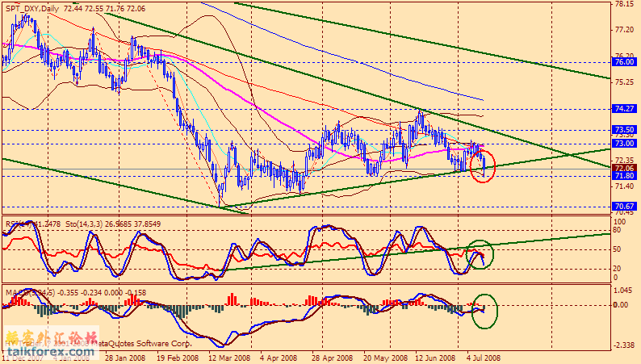The image size is (641, 364).
Task: Select the 73.50 horizontal level price label
Action: coord(624,130)
